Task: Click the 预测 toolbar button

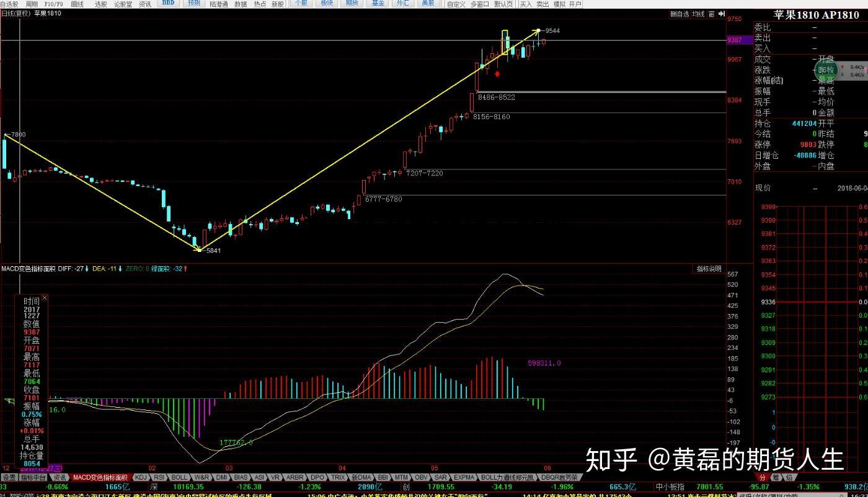Action: tap(194, 4)
